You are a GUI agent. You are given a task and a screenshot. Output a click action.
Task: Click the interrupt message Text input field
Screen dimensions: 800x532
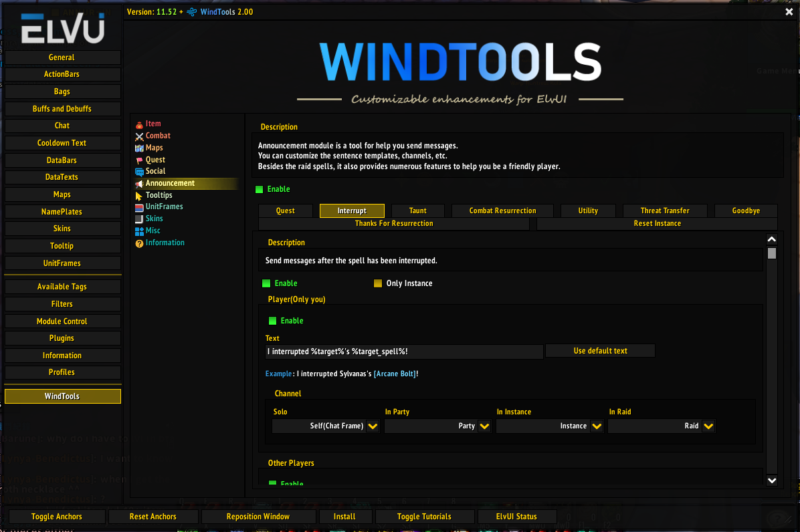click(x=404, y=352)
